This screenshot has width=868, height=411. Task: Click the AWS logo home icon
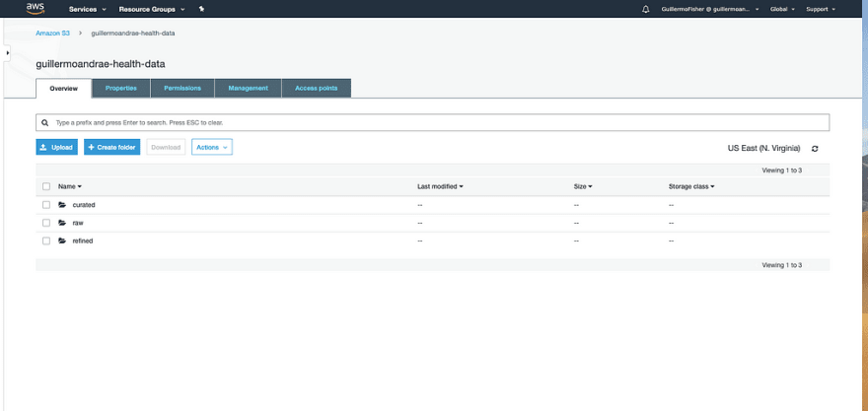pos(36,8)
